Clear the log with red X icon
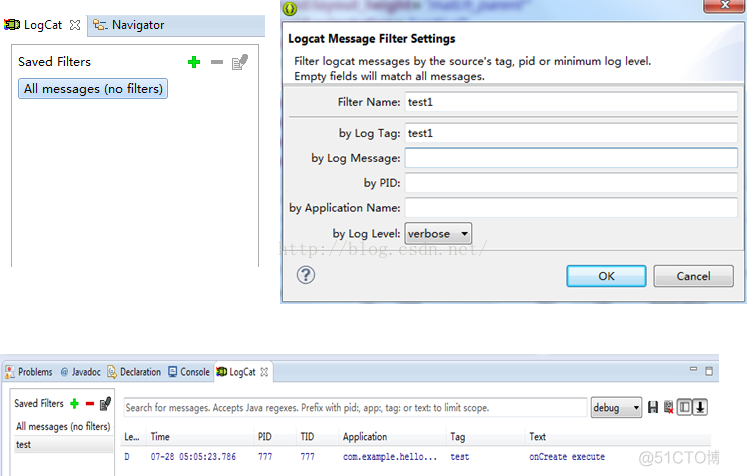 [x=668, y=407]
